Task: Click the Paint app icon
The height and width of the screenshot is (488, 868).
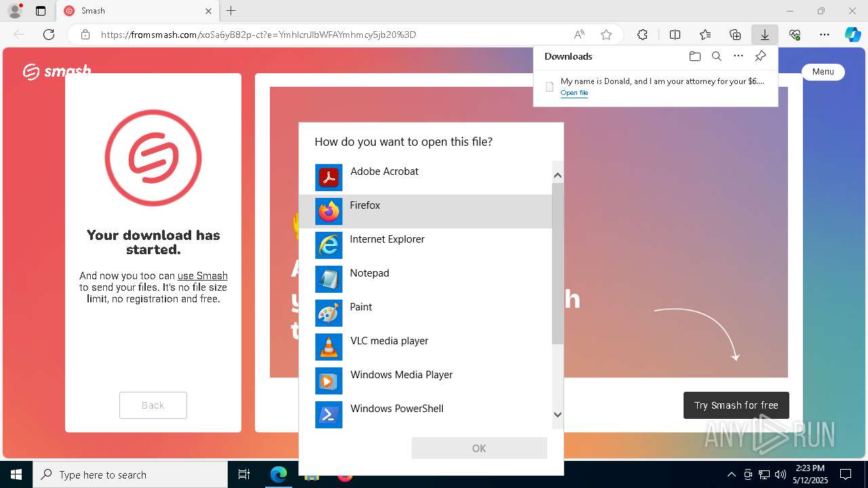Action: (329, 313)
